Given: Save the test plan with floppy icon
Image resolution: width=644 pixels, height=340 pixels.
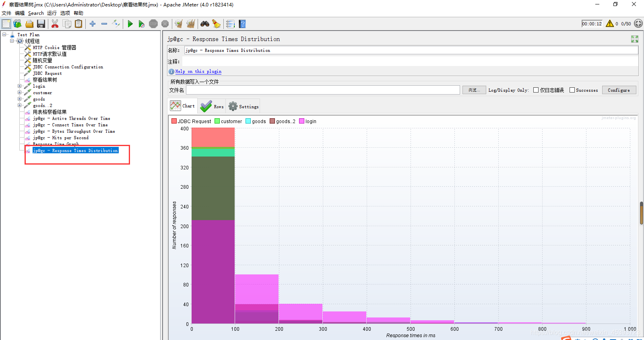Looking at the screenshot, I should pos(41,24).
